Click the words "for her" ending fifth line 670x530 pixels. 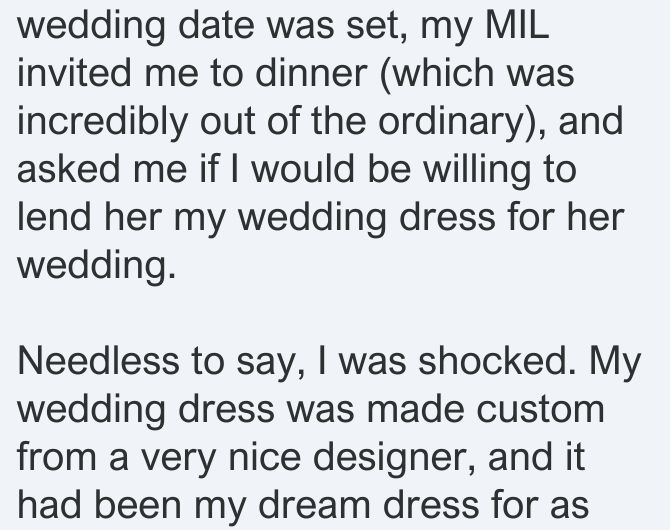(x=567, y=217)
